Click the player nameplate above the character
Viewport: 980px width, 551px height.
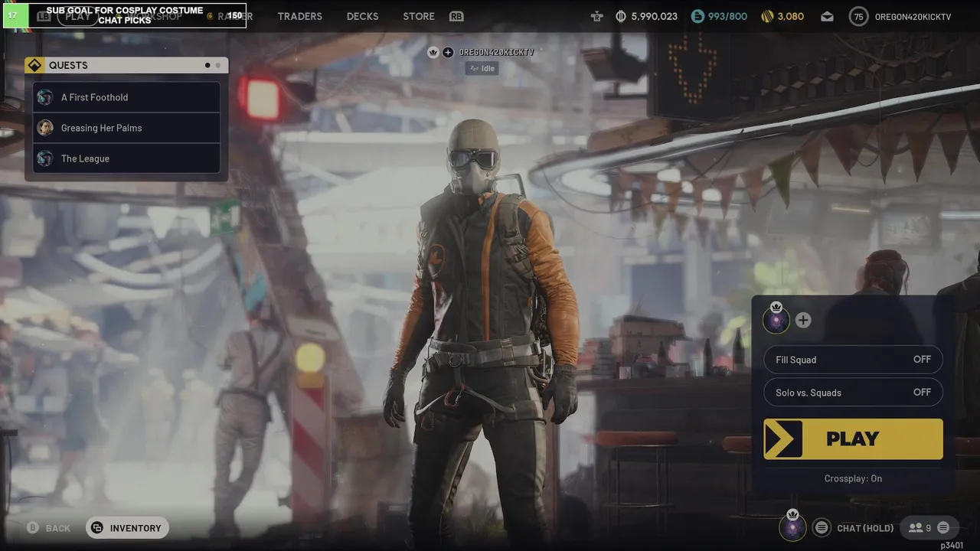[x=496, y=52]
